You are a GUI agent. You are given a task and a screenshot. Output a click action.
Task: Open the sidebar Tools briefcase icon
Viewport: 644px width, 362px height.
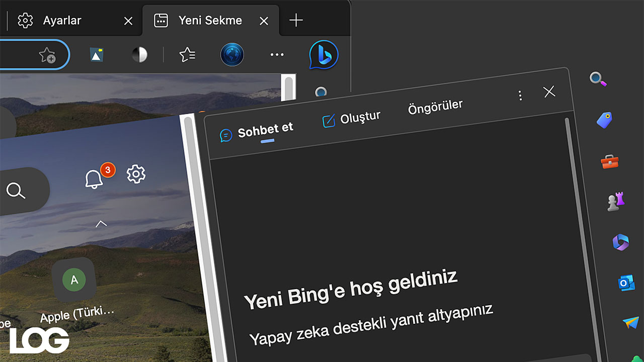click(x=610, y=161)
